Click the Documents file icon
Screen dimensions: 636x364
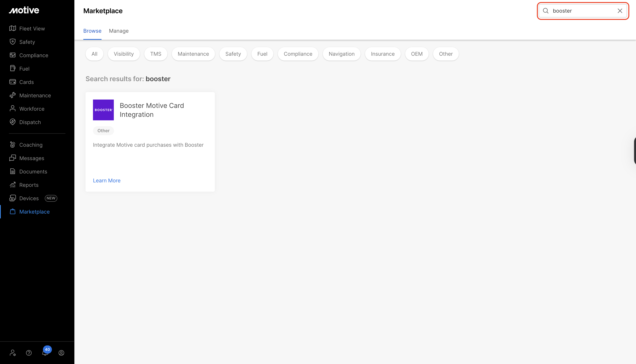click(12, 171)
